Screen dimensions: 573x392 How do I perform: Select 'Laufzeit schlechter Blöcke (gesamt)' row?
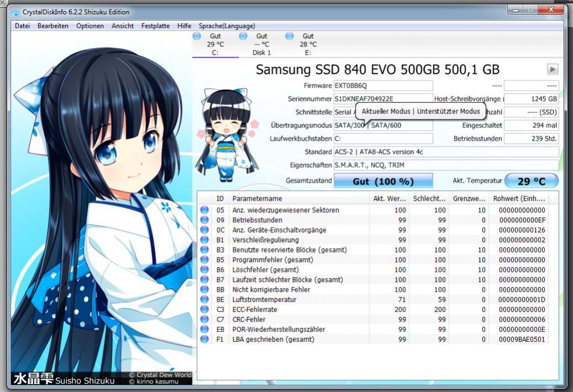pos(373,279)
